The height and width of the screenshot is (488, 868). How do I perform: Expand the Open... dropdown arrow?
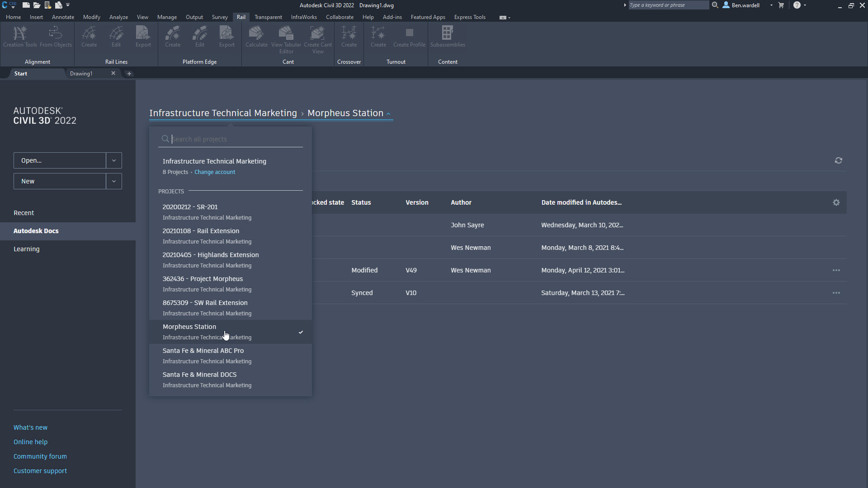click(114, 160)
